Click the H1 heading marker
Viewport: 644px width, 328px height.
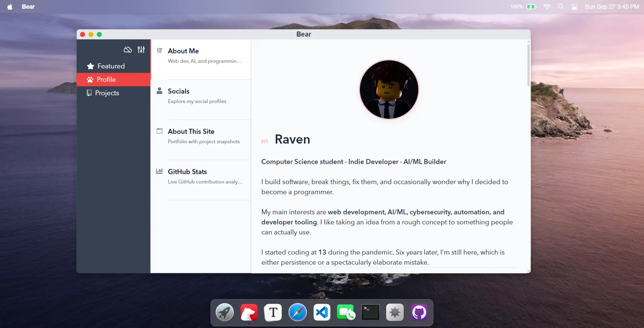coord(264,142)
